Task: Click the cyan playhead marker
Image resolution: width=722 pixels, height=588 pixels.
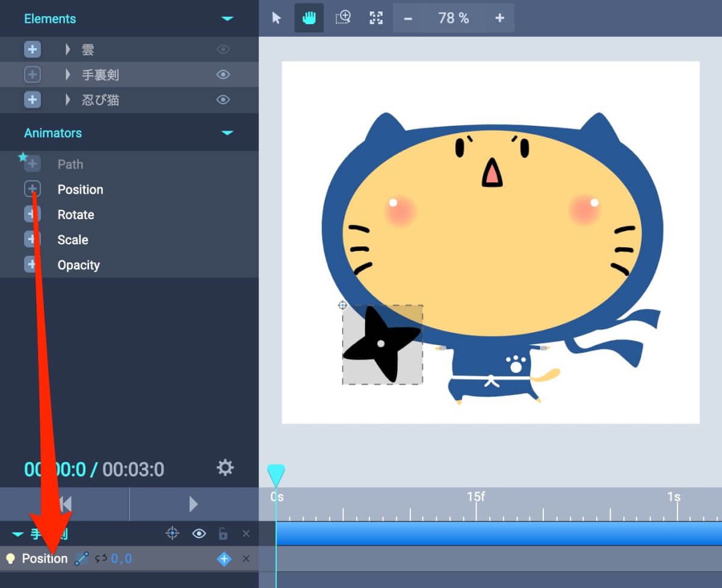Action: coord(276,475)
